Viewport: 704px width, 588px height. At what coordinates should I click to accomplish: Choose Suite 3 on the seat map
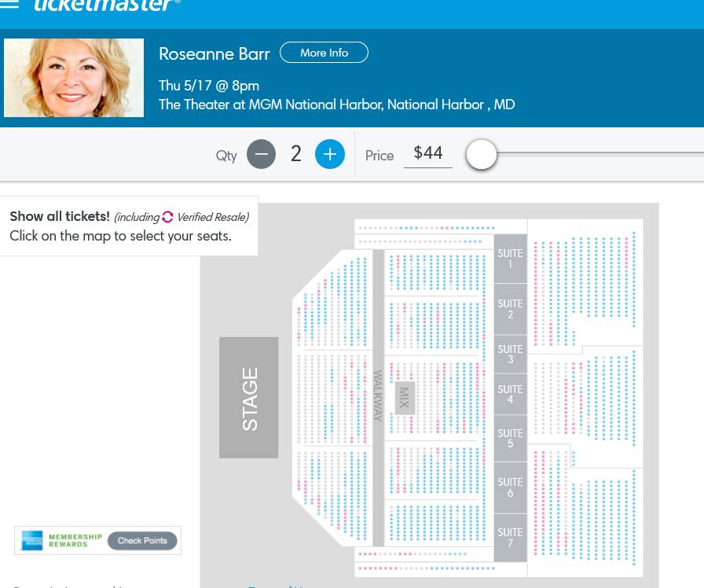510,355
